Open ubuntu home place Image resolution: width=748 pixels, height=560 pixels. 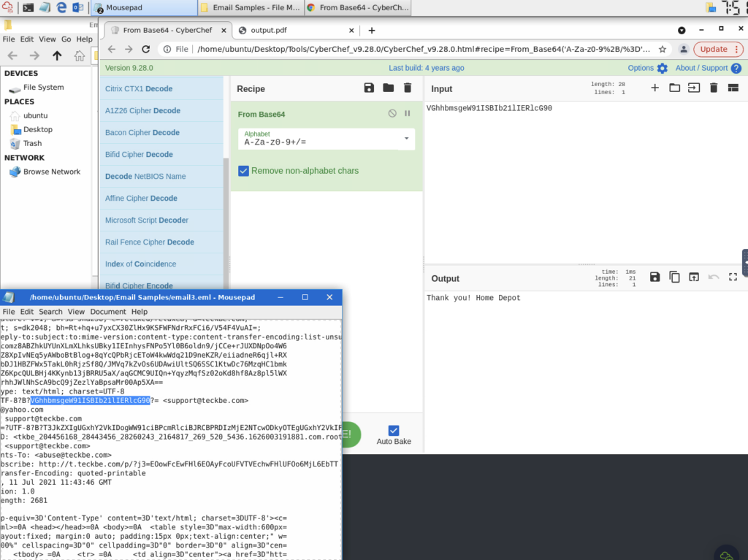coord(35,115)
